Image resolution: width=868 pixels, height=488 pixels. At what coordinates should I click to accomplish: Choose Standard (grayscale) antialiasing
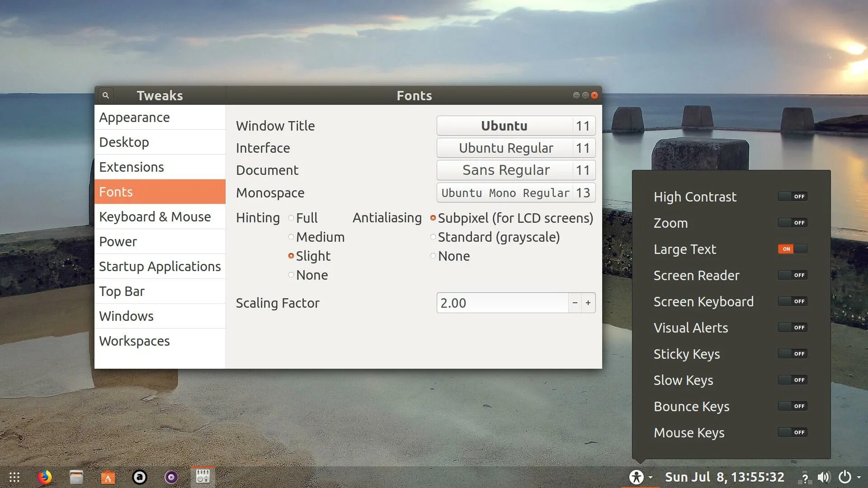(433, 237)
